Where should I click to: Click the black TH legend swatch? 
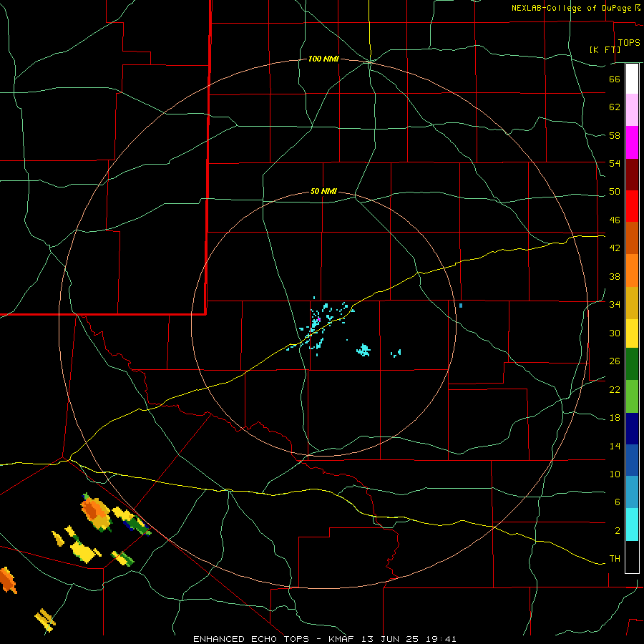coord(632,557)
